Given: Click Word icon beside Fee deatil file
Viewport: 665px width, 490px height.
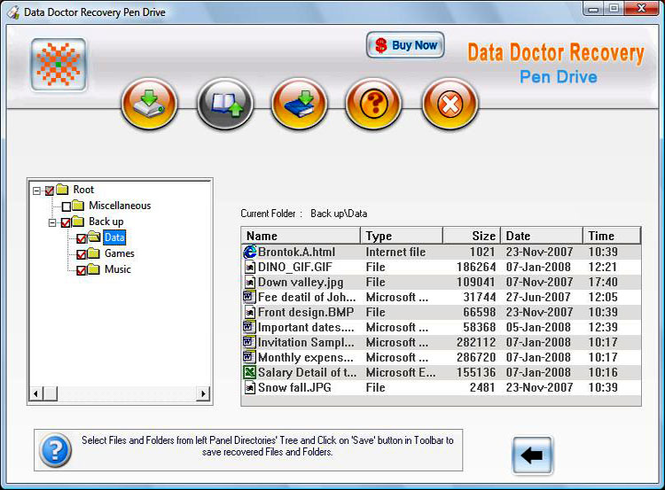Looking at the screenshot, I should coord(249,297).
